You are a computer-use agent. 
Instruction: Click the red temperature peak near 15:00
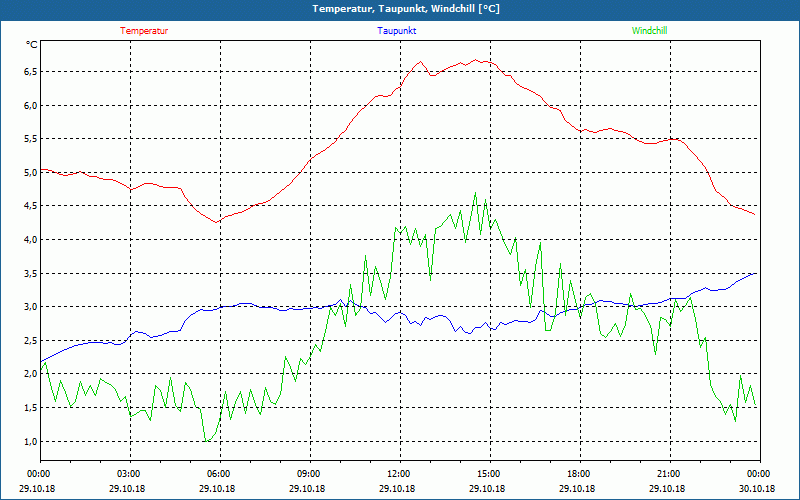pyautogui.click(x=476, y=60)
